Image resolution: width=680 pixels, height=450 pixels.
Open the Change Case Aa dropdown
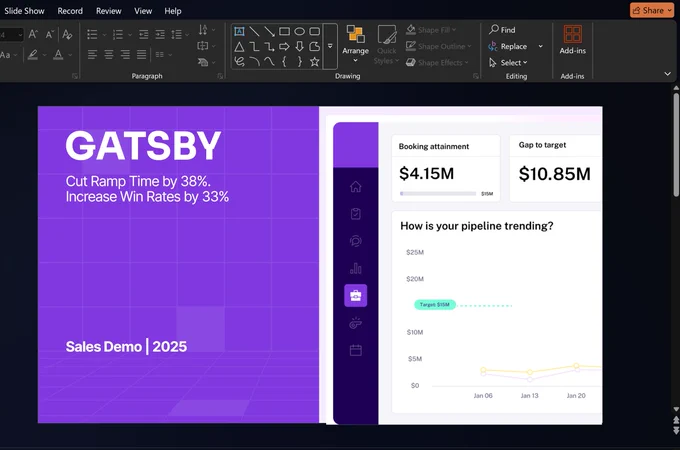[x=8, y=55]
